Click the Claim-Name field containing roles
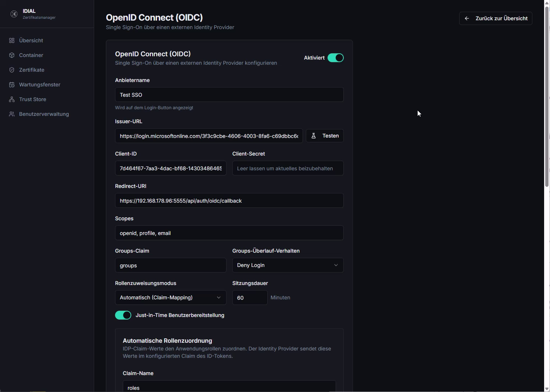Viewport: 550px width, 392px height. [229, 386]
